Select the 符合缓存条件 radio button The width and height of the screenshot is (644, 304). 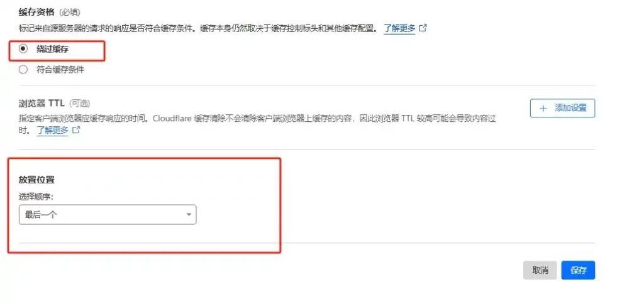click(x=23, y=70)
